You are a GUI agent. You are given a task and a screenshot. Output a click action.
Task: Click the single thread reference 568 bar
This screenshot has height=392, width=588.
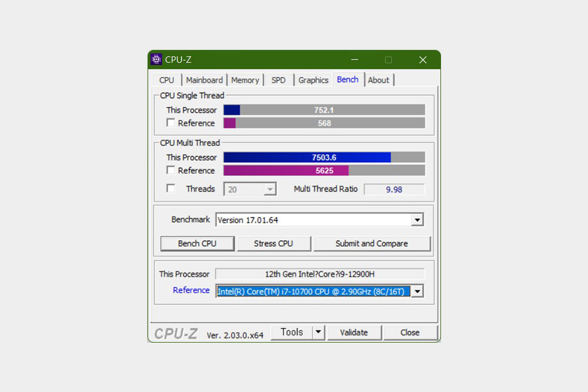click(325, 123)
